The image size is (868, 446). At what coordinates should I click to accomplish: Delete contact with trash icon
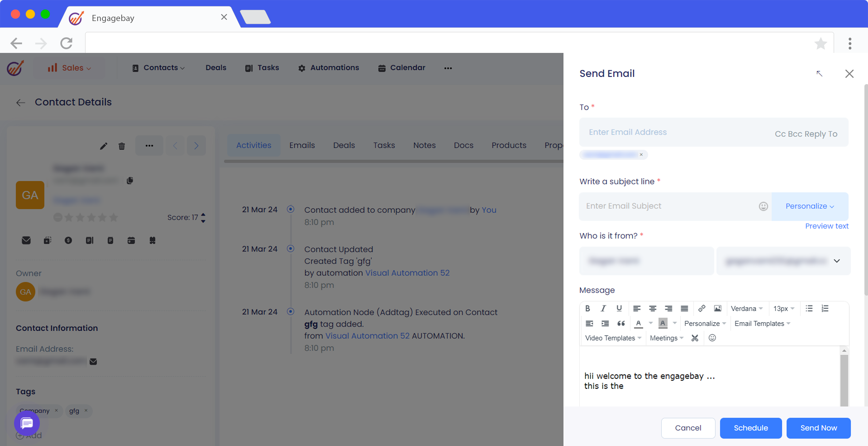122,146
